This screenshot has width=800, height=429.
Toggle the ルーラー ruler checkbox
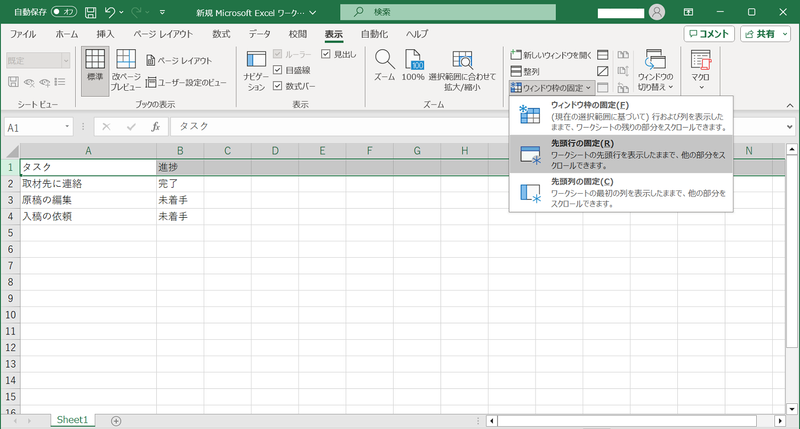(278, 54)
